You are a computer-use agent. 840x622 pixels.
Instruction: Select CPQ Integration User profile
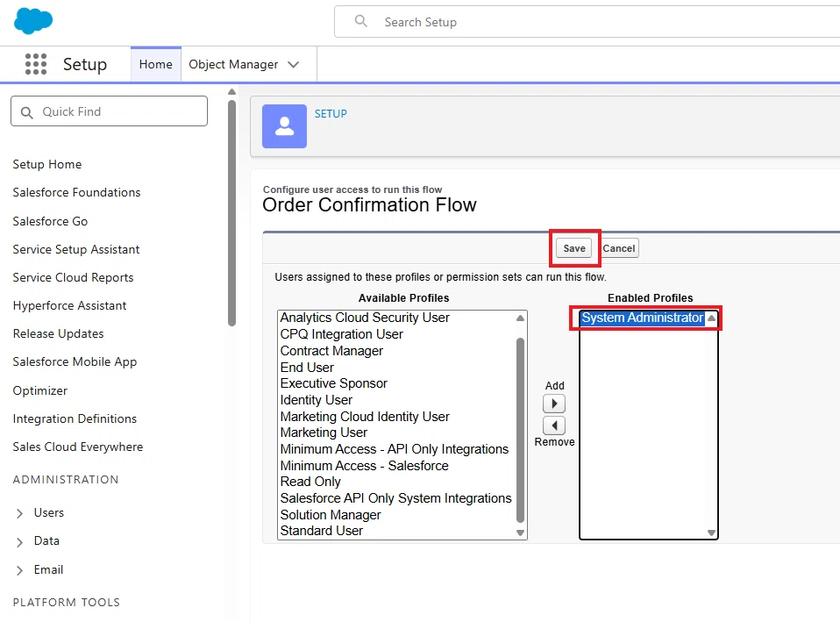pyautogui.click(x=342, y=334)
